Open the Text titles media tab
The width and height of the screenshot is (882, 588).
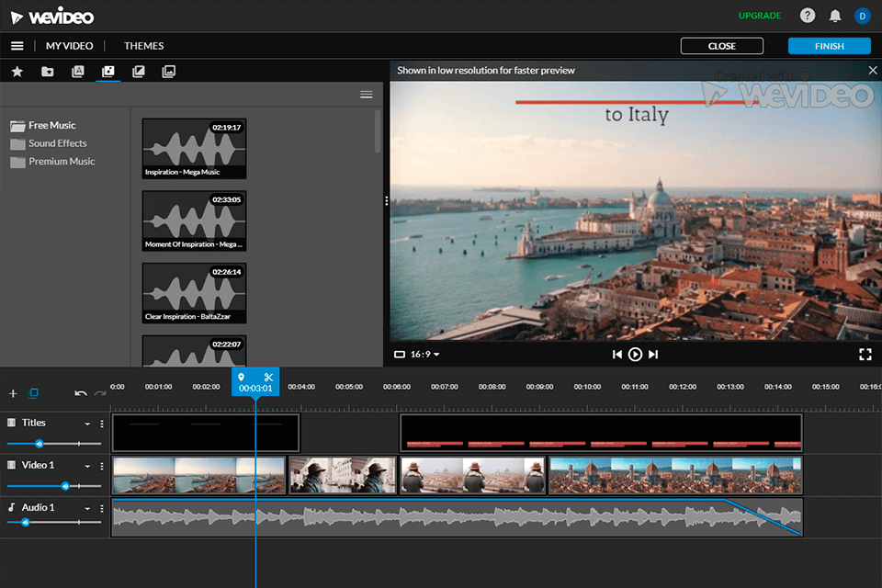77,72
